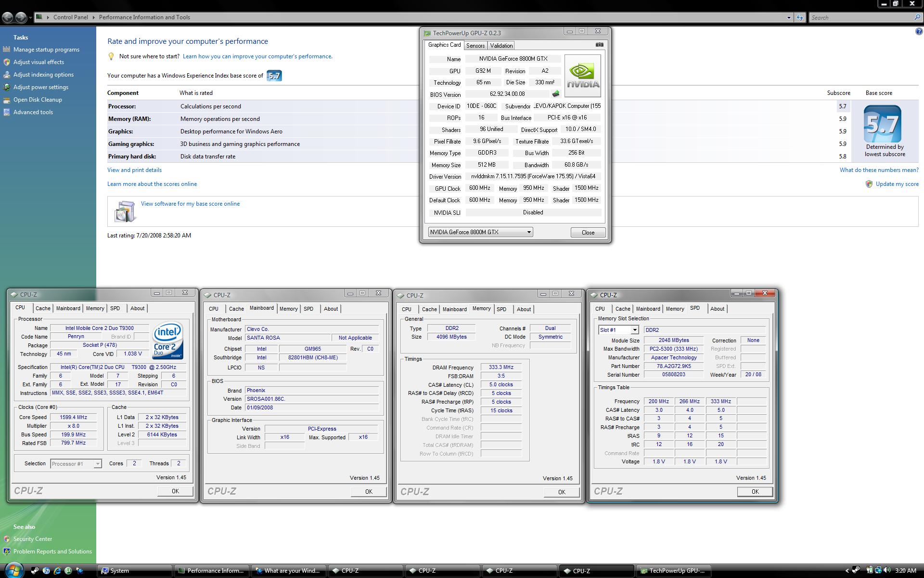Switch to System taskbar button
Image resolution: width=924 pixels, height=578 pixels.
(x=135, y=571)
